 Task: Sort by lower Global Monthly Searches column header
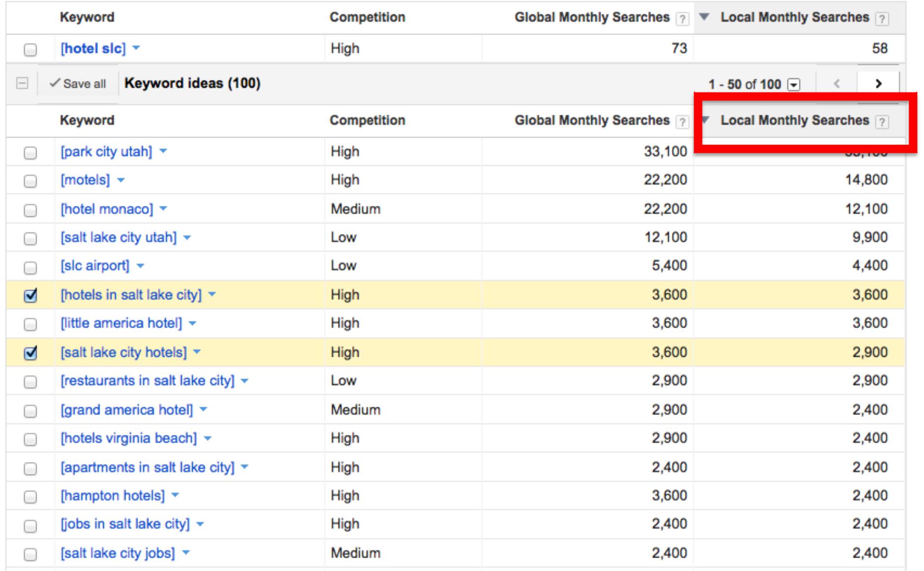tap(592, 120)
